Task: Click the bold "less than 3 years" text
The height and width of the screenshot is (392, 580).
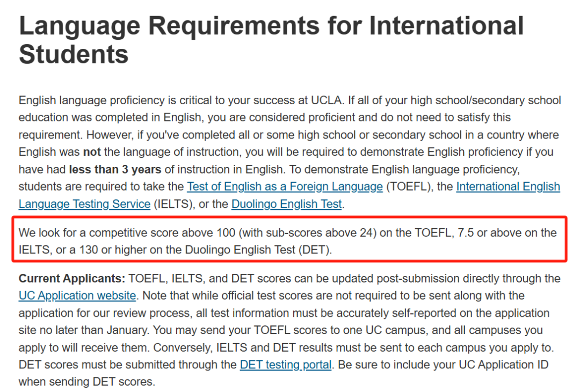Action: tap(115, 170)
